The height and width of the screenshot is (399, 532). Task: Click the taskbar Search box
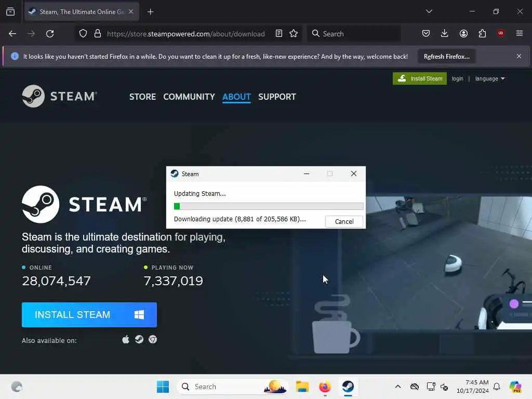point(232,387)
